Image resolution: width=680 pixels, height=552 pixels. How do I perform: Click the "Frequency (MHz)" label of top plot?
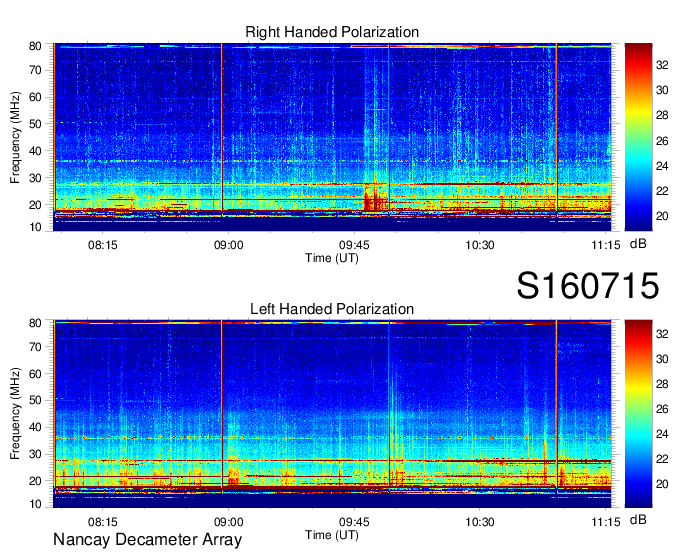click(x=15, y=137)
